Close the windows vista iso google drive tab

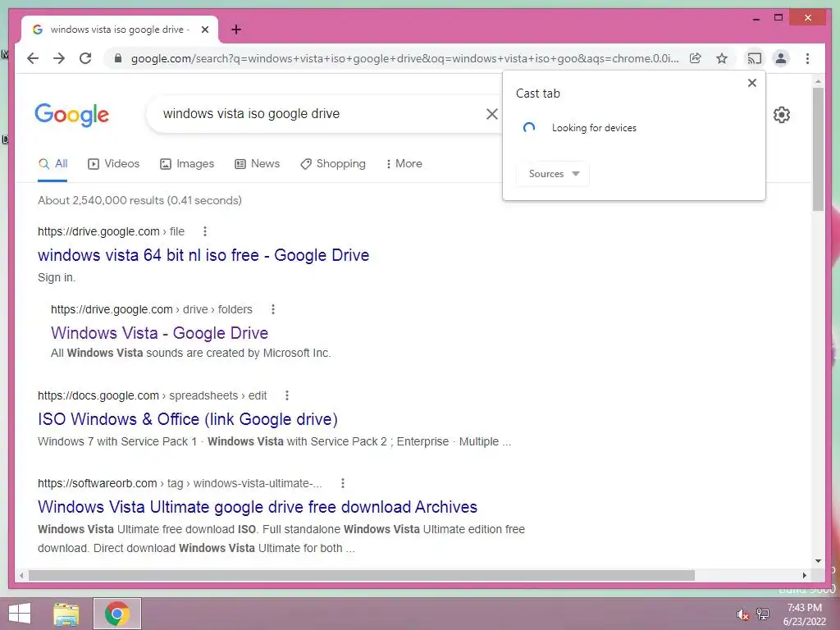tap(204, 30)
